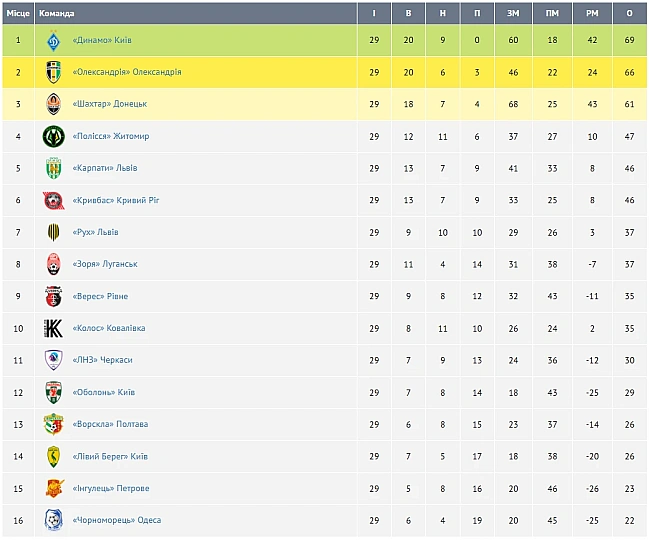Viewport: 650px width, 541px height.
Task: Click the «Місце» column header
Action: click(18, 13)
